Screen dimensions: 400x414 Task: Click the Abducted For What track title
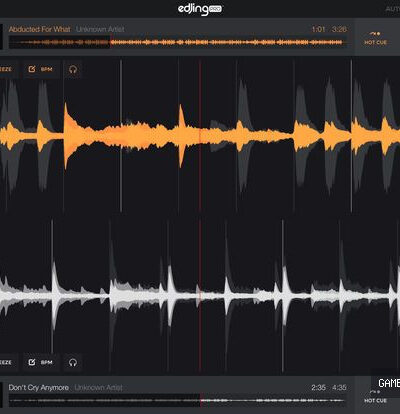tap(40, 29)
